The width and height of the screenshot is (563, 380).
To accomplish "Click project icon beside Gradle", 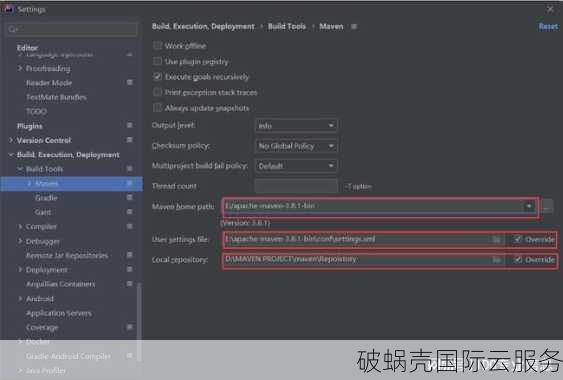I will click(x=130, y=198).
